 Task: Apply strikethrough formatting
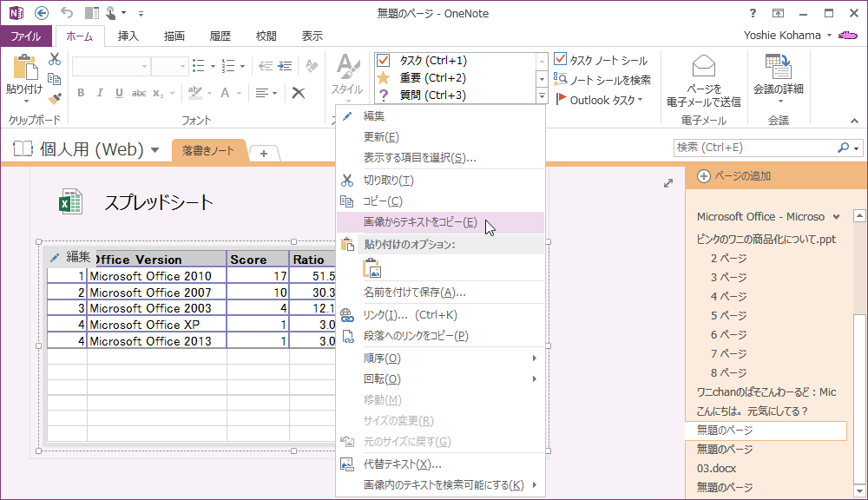138,93
